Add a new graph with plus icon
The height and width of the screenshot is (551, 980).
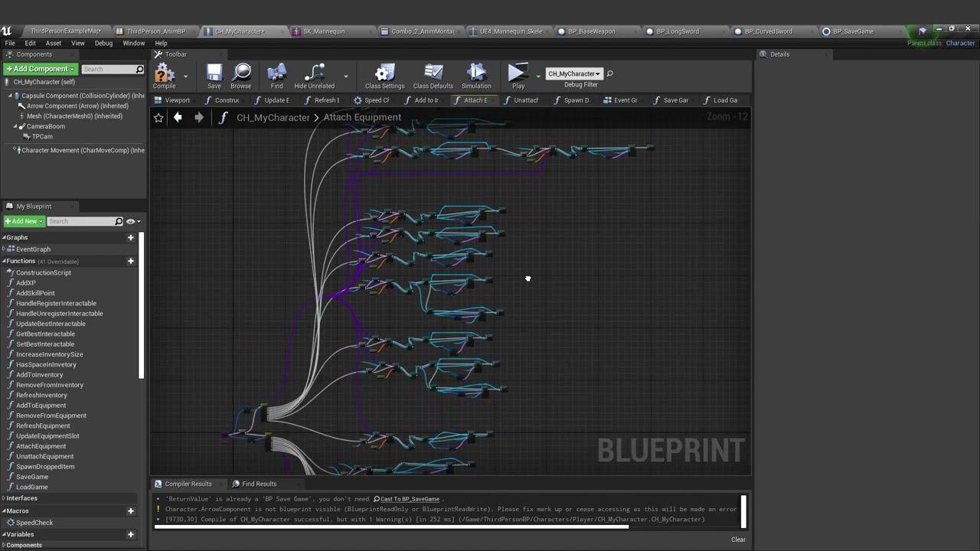pos(130,237)
